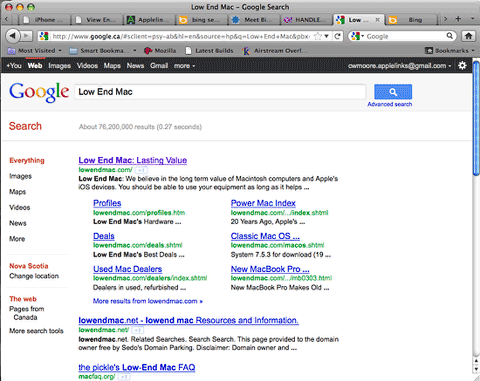Image resolution: width=480 pixels, height=381 pixels.
Task: Click the browser Forward arrow button
Action: tap(27, 36)
